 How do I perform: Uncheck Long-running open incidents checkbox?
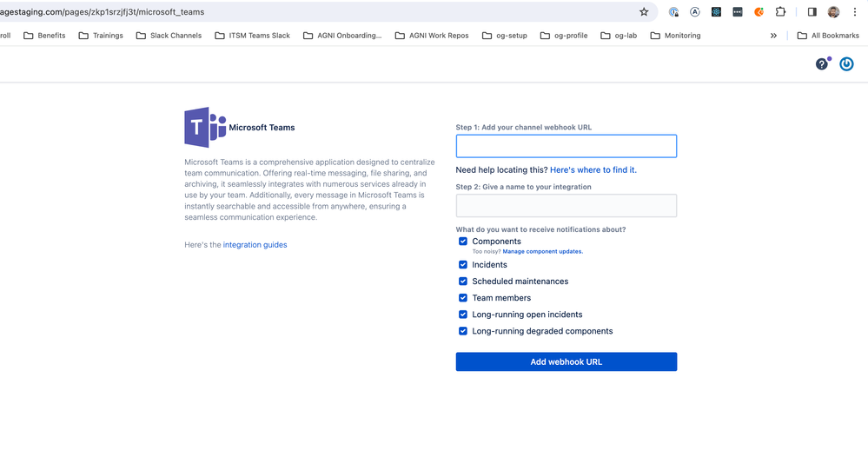463,315
